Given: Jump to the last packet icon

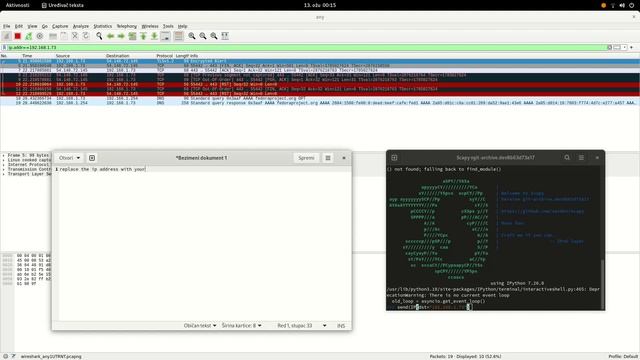Looking at the screenshot, I should click(154, 36).
